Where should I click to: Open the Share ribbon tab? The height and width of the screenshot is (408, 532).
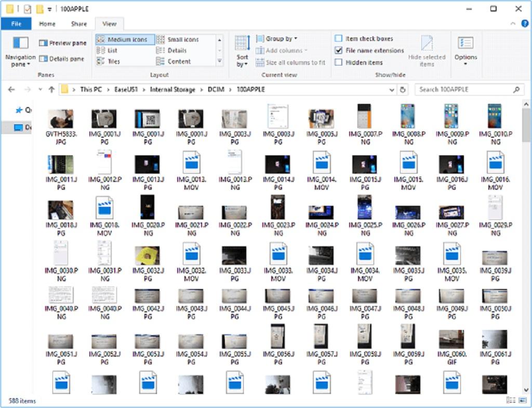tap(78, 23)
